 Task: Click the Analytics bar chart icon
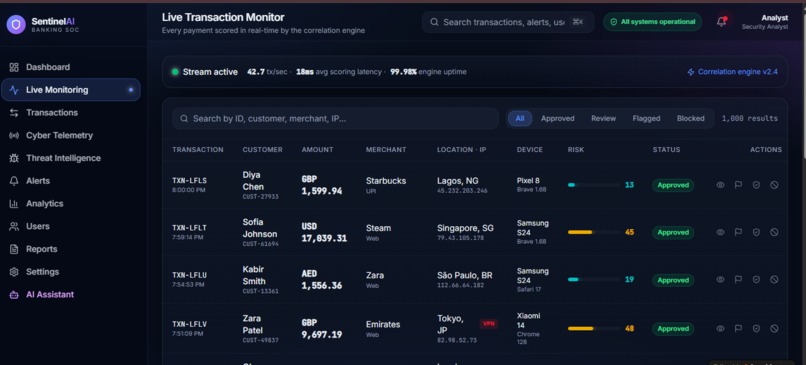point(14,204)
